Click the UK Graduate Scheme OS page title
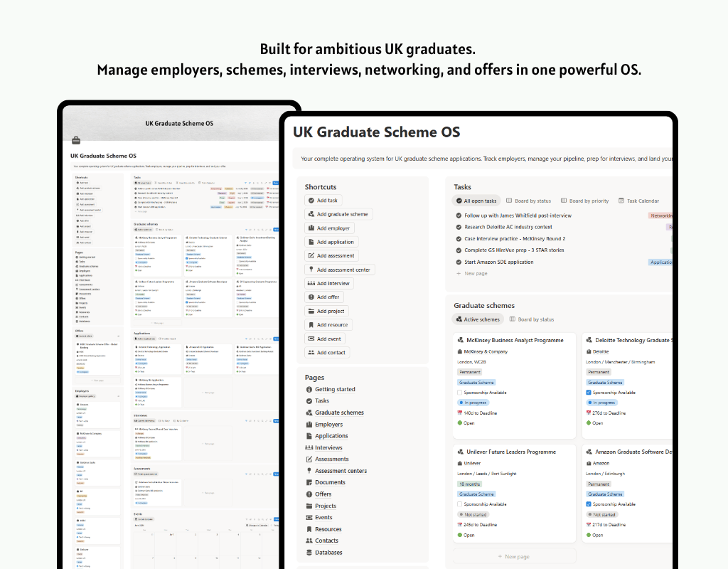728x569 pixels. tap(377, 132)
